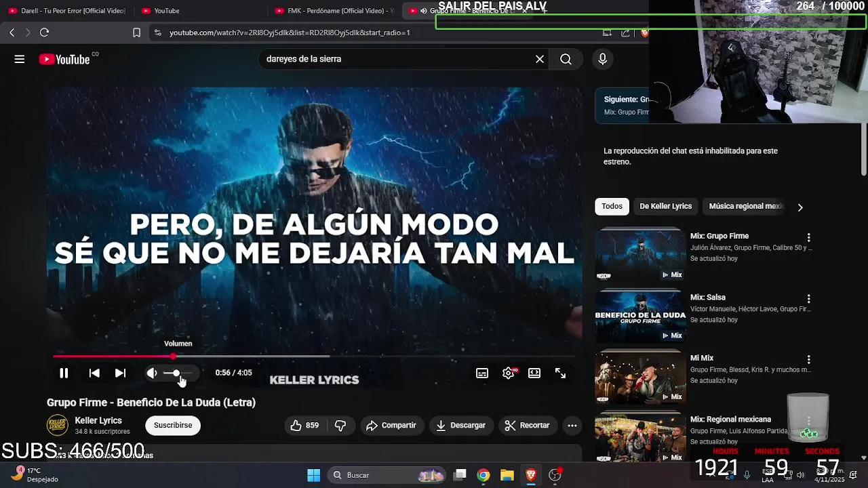This screenshot has height=488, width=868.
Task: Open more actions ellipsis below video
Action: 572,426
